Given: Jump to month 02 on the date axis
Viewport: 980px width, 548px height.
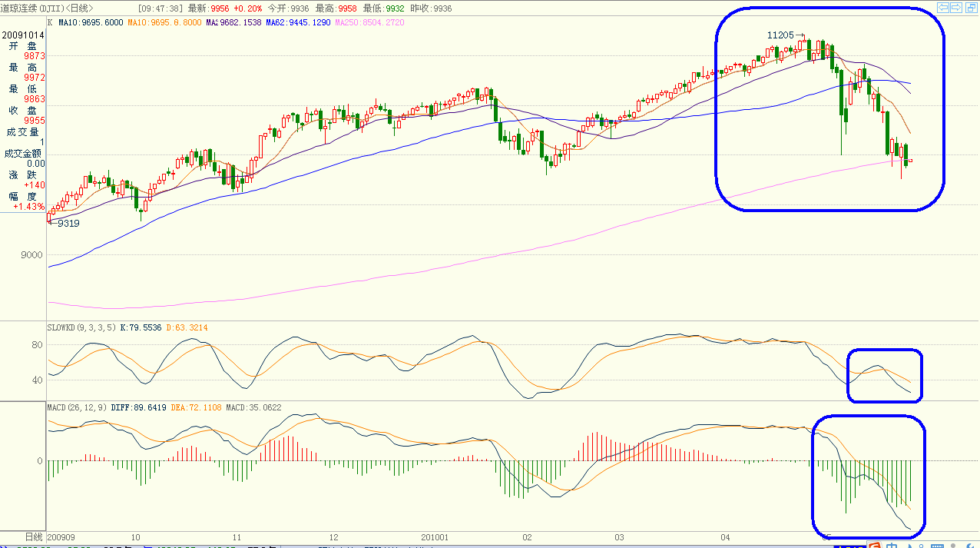Looking at the screenshot, I should pos(526,537).
